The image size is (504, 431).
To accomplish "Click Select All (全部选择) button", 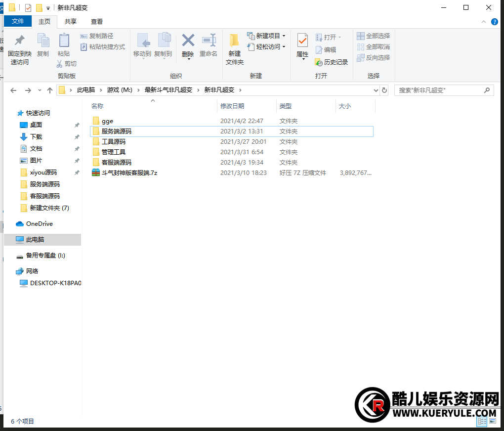I will (x=374, y=36).
